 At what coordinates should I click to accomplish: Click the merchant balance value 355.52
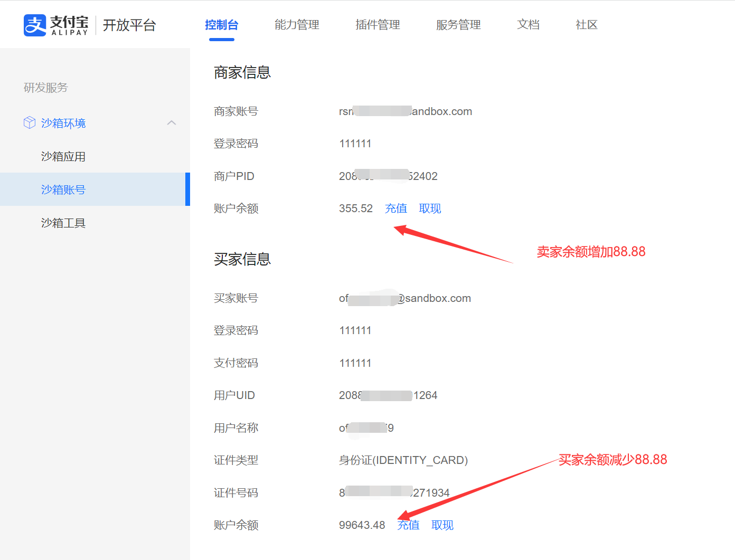[356, 208]
